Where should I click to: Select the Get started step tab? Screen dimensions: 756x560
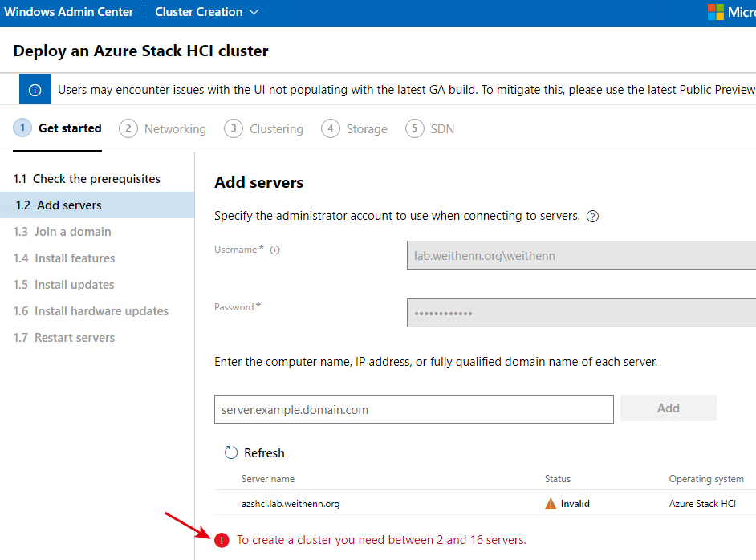click(x=57, y=128)
